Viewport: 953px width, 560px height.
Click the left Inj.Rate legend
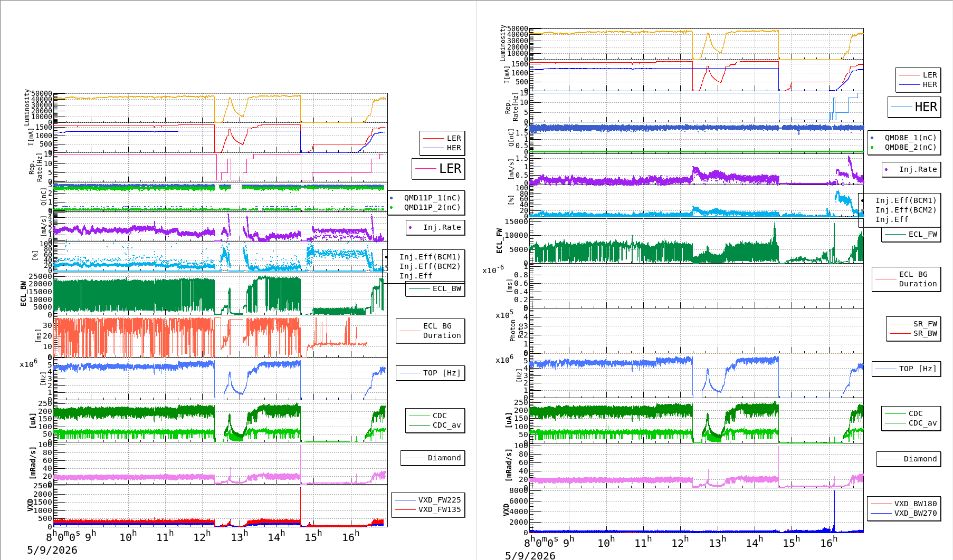click(x=435, y=227)
